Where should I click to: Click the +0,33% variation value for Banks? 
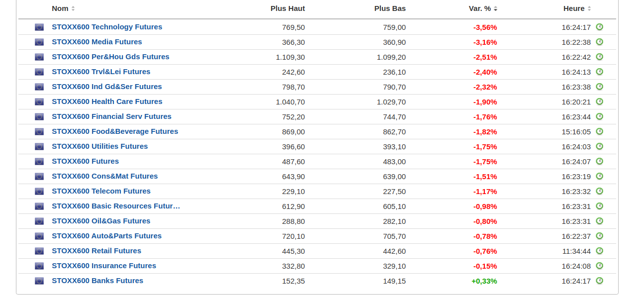point(484,281)
